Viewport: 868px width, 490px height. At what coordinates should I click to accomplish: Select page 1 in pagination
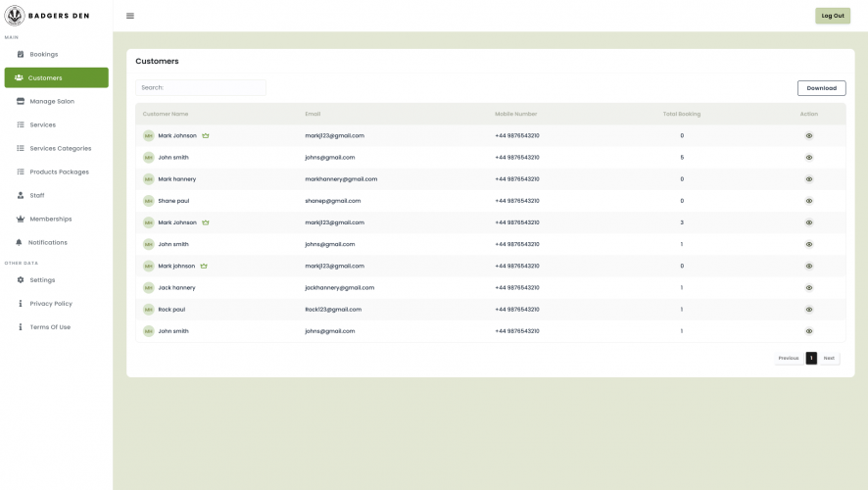[811, 359]
